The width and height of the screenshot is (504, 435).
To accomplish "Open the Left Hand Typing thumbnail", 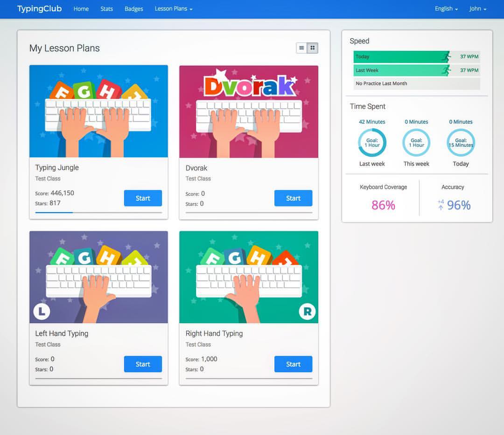I will [98, 277].
